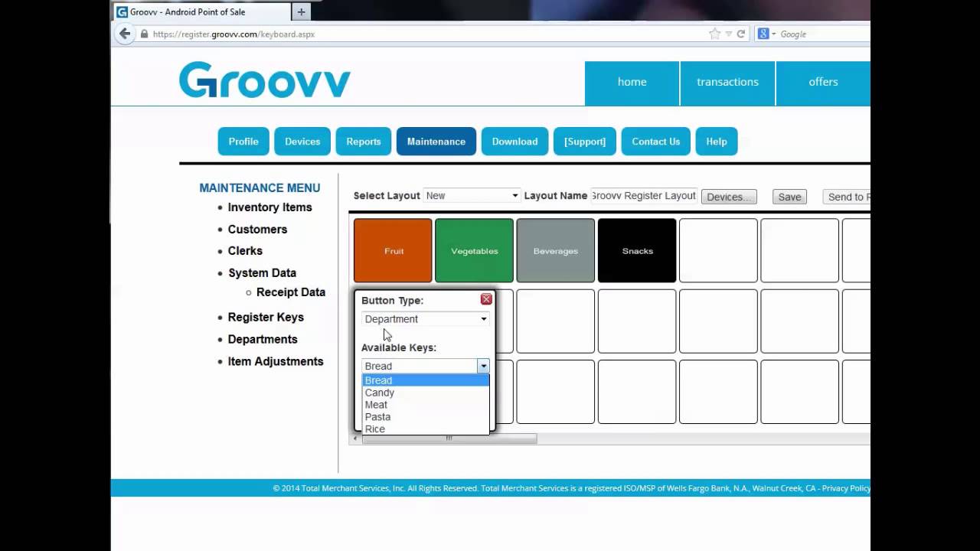
Task: Choose Meat from the Available Keys list
Action: pyautogui.click(x=425, y=405)
